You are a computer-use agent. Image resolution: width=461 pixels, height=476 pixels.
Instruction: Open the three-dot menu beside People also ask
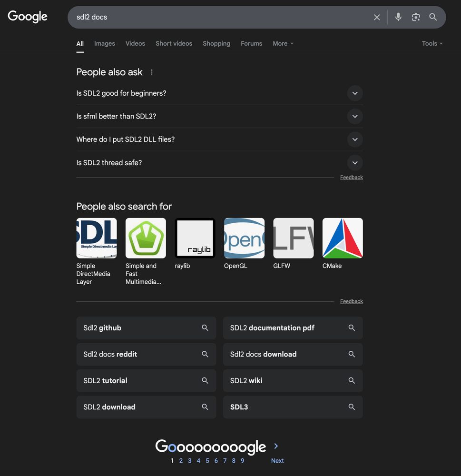point(151,72)
